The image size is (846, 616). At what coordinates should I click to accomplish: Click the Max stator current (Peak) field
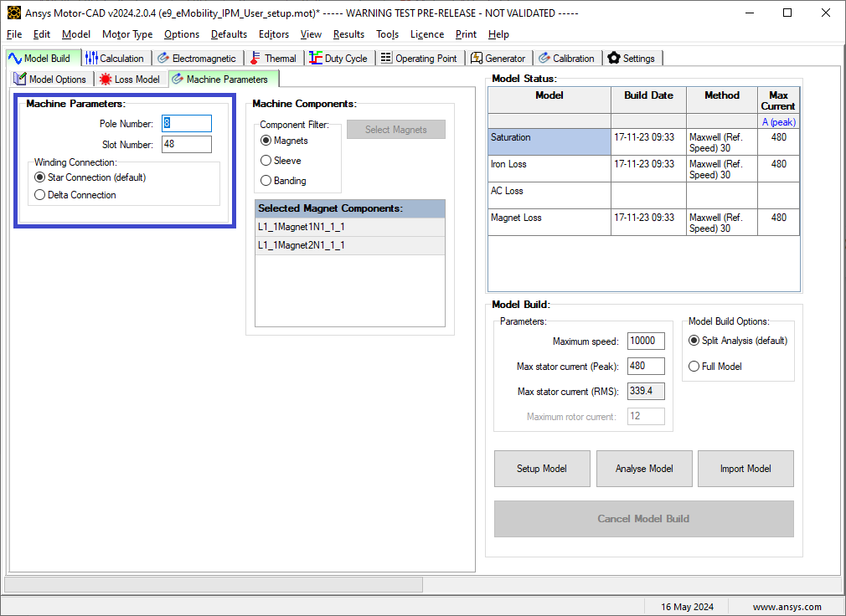646,366
